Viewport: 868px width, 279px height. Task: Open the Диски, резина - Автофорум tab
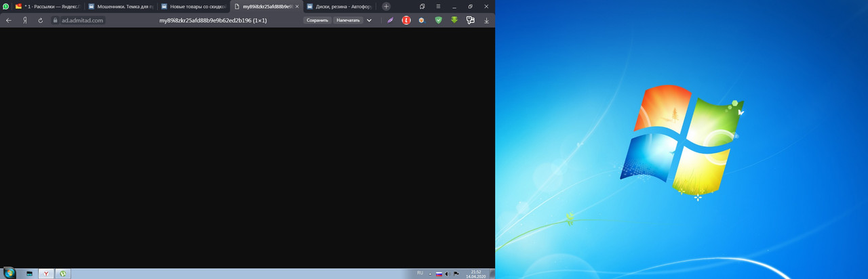339,6
